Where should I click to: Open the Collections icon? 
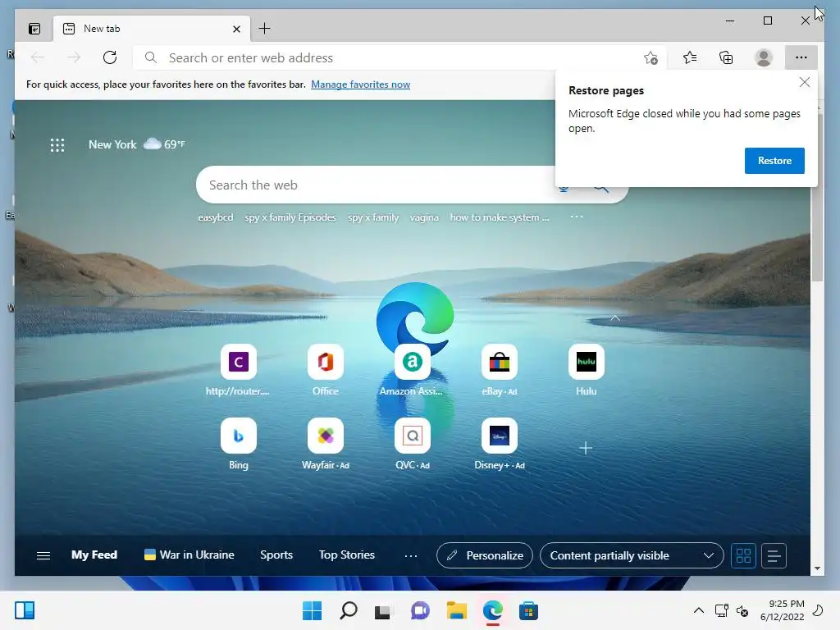tap(726, 57)
